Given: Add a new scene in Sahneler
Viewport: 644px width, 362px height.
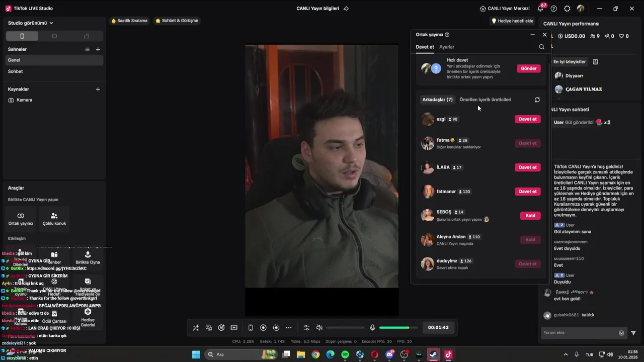Looking at the screenshot, I should [x=98, y=49].
